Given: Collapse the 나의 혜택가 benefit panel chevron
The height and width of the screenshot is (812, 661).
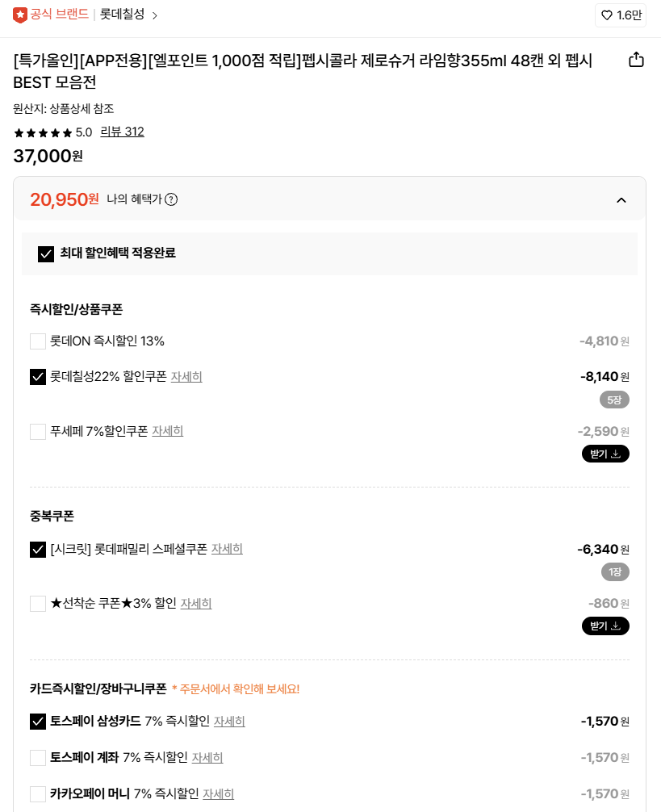Looking at the screenshot, I should pyautogui.click(x=621, y=200).
